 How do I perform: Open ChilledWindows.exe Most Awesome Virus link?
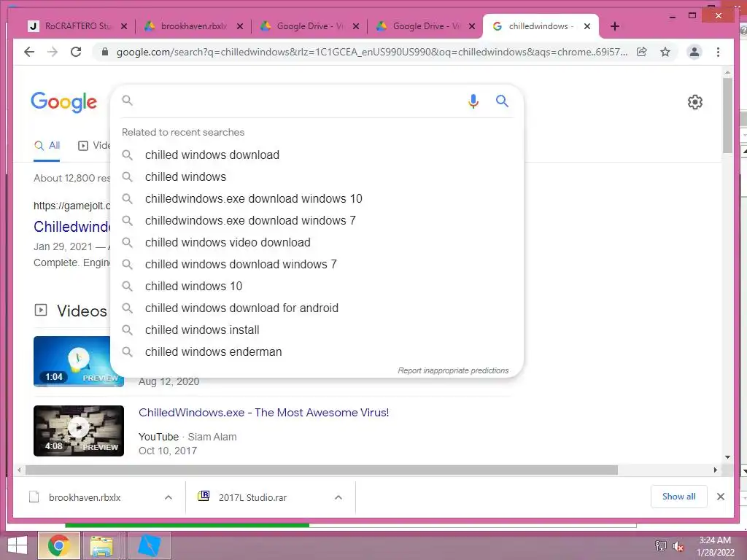pyautogui.click(x=263, y=413)
